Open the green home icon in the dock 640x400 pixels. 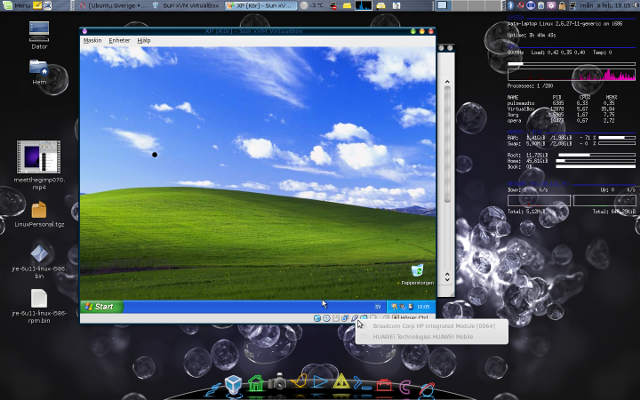point(256,383)
